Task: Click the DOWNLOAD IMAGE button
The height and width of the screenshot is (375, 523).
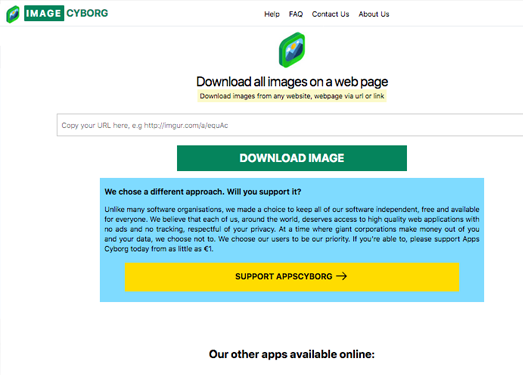Action: click(x=292, y=158)
